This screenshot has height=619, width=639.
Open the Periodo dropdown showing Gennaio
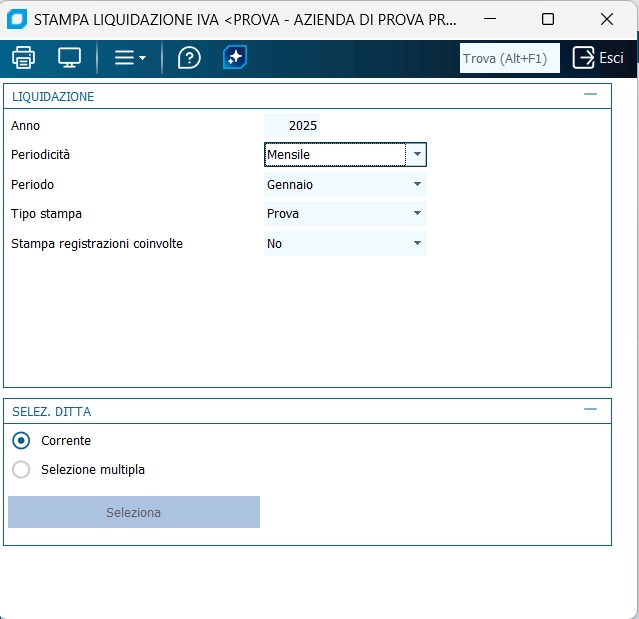pos(416,184)
